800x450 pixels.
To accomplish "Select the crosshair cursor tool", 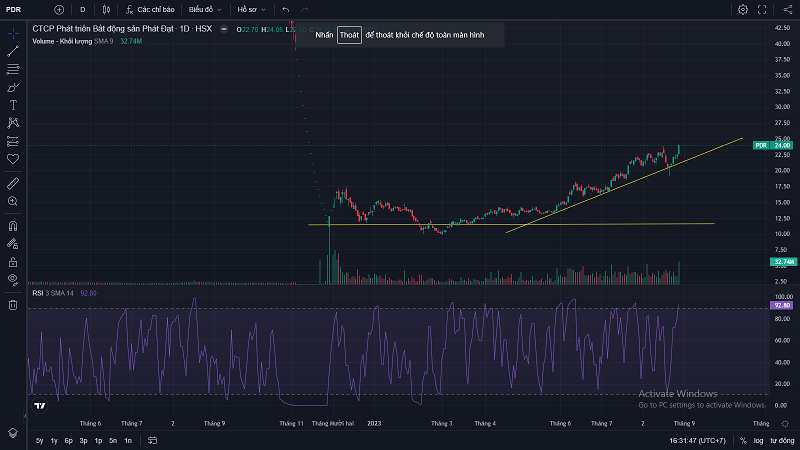I will 13,33.
